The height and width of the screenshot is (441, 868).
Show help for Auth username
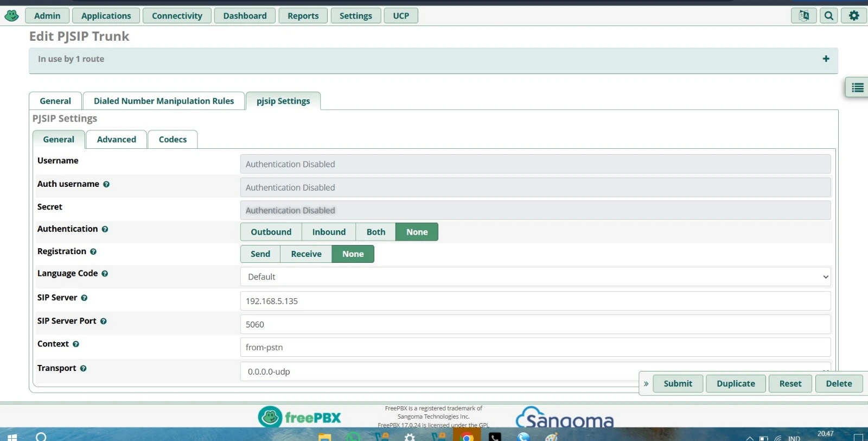point(106,185)
